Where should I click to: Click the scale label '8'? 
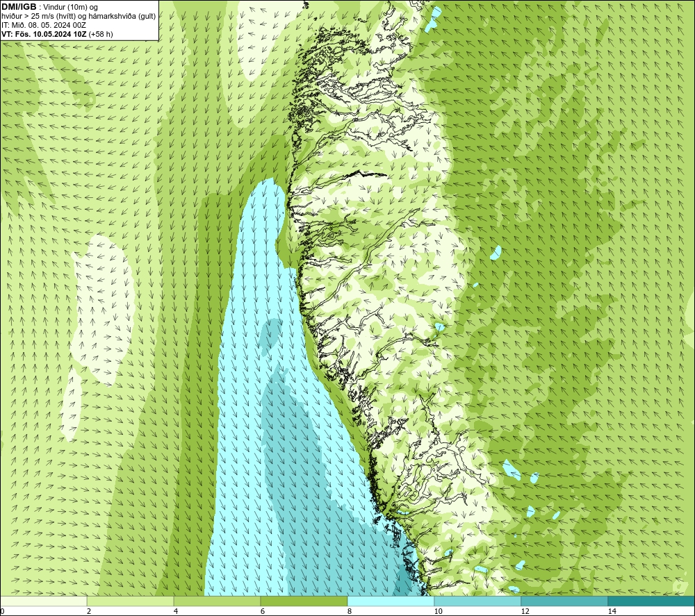click(350, 611)
